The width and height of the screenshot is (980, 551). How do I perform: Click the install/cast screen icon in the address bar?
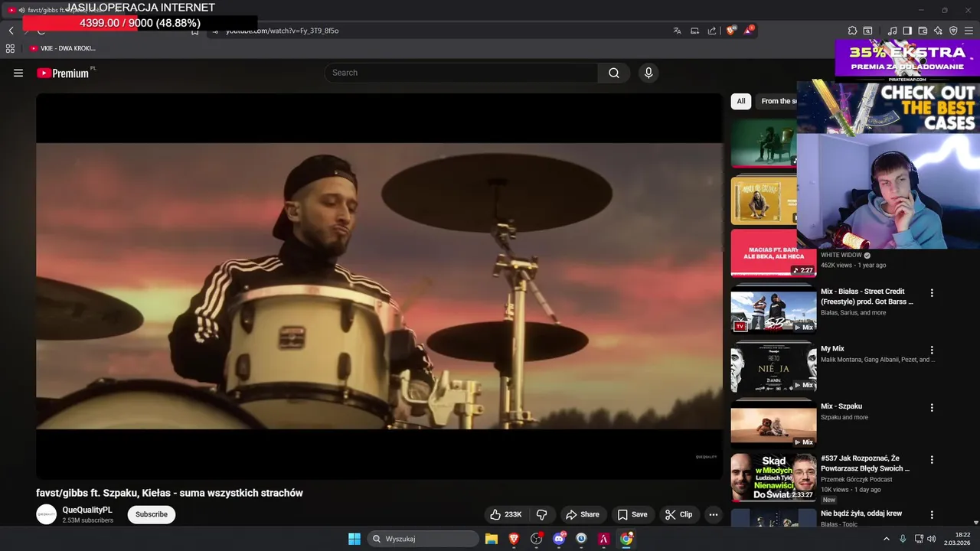pos(694,31)
